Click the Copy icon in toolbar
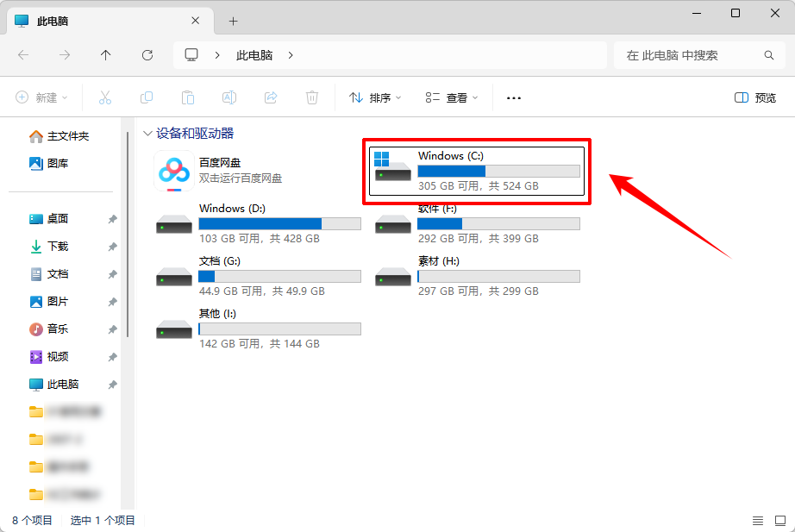This screenshot has width=795, height=532. [147, 97]
